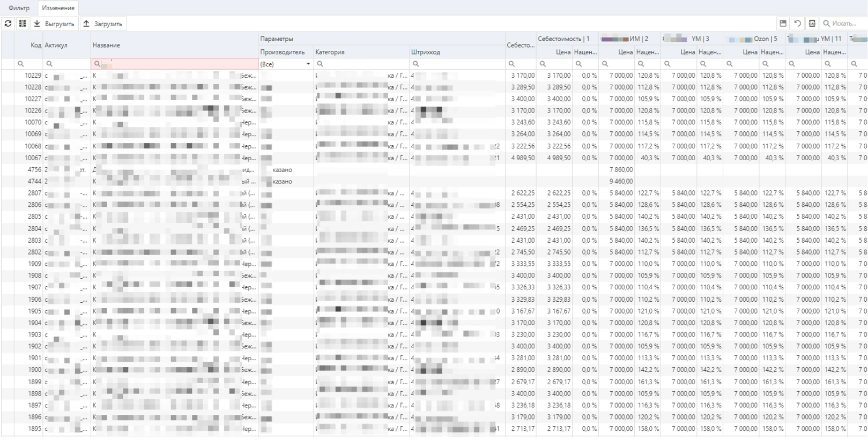
Task: Open filter operation menu under Себесто... column
Action: pyautogui.click(x=511, y=64)
